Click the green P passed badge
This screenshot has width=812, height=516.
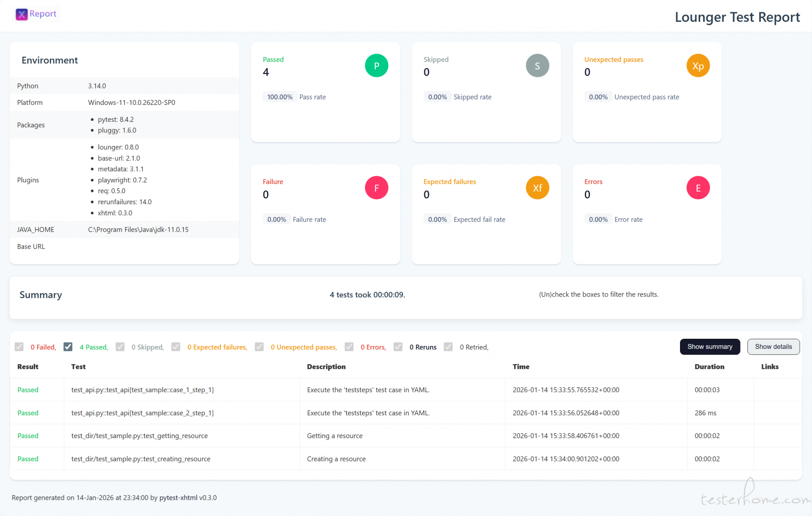(376, 66)
